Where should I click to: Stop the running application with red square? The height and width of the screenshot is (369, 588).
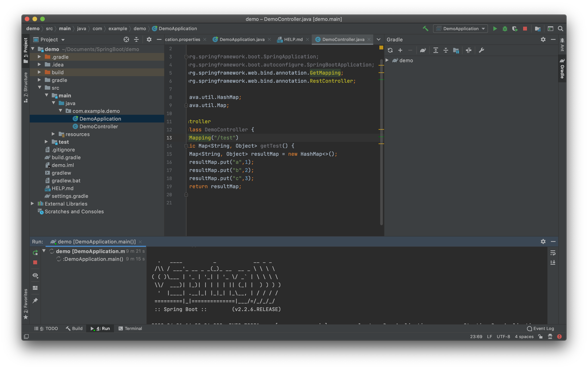(525, 29)
